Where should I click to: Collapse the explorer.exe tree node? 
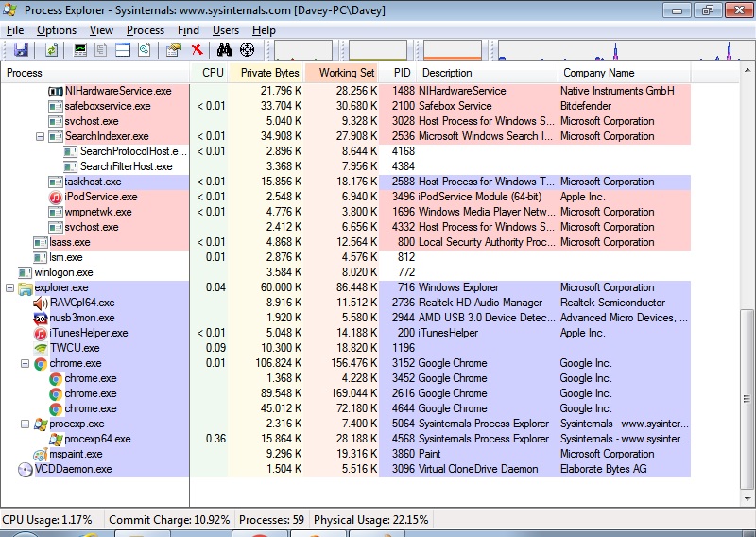point(9,288)
